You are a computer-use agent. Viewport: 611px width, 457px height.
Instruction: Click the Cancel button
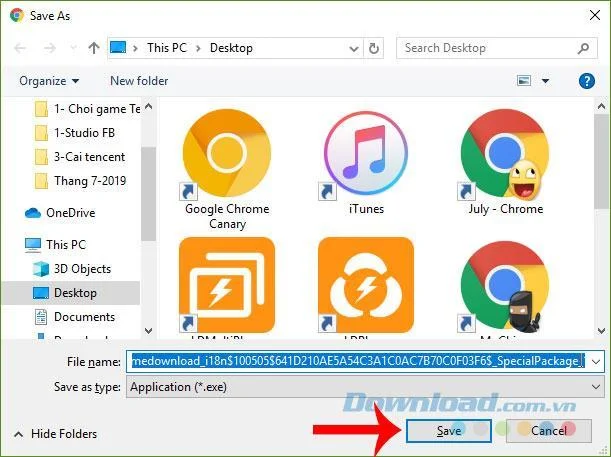[x=549, y=431]
